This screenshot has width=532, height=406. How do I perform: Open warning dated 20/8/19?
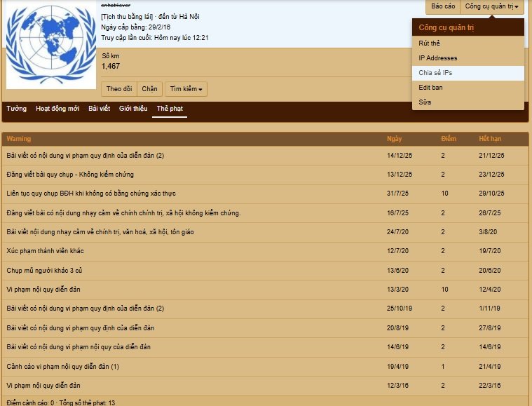click(x=81, y=328)
